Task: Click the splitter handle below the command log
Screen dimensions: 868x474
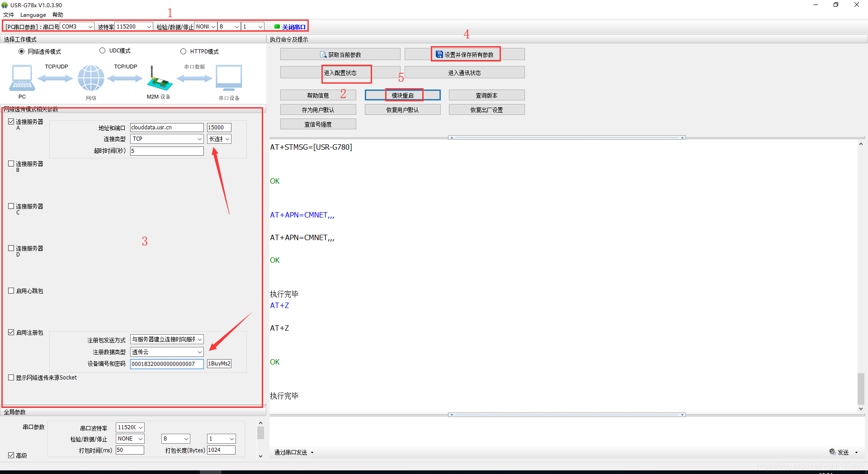Action: coord(567,414)
